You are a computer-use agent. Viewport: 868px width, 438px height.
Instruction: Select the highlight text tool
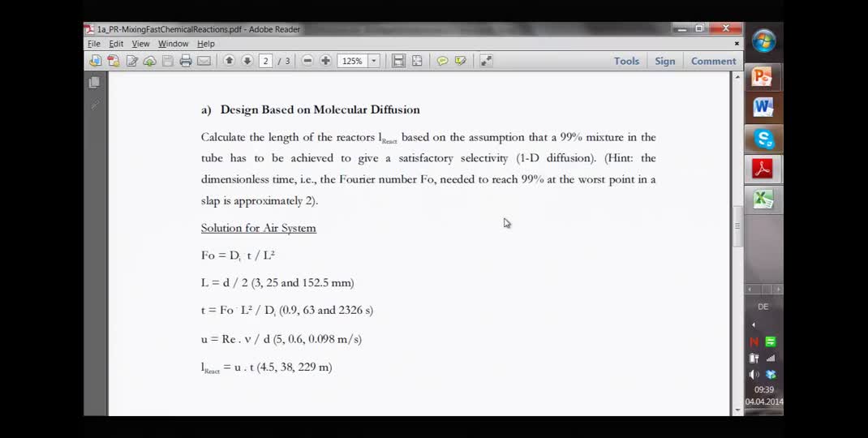coord(461,61)
